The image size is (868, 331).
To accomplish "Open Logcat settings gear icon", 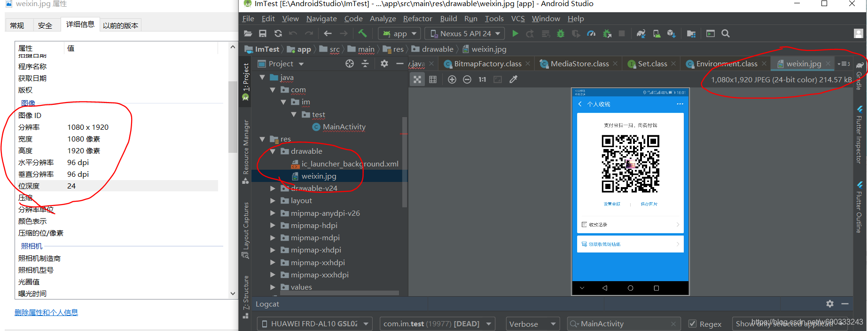I will point(830,304).
